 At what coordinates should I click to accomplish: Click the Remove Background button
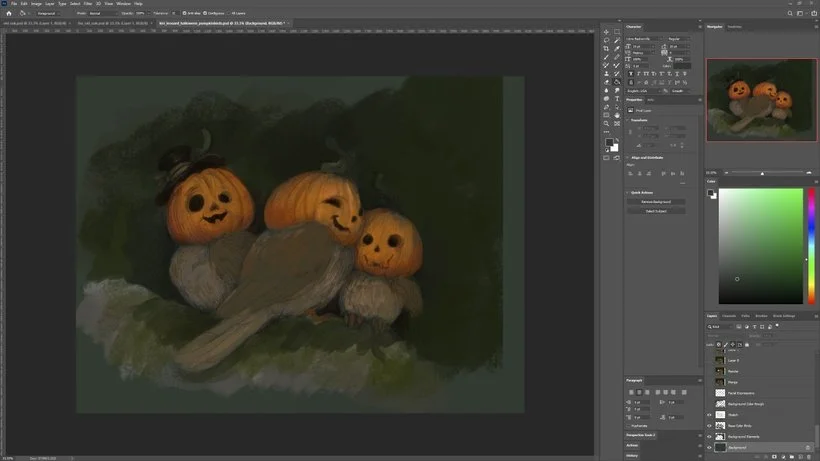click(656, 202)
